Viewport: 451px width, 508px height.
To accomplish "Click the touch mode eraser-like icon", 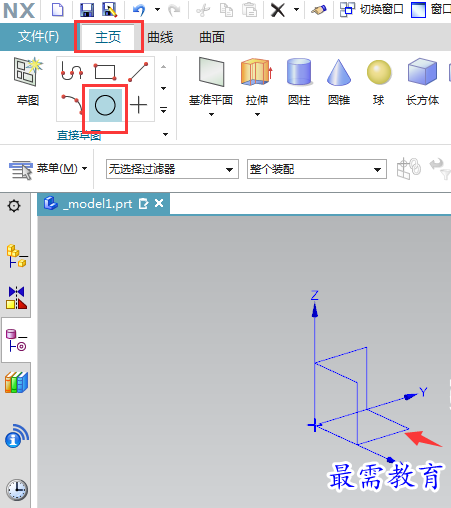I will point(319,10).
